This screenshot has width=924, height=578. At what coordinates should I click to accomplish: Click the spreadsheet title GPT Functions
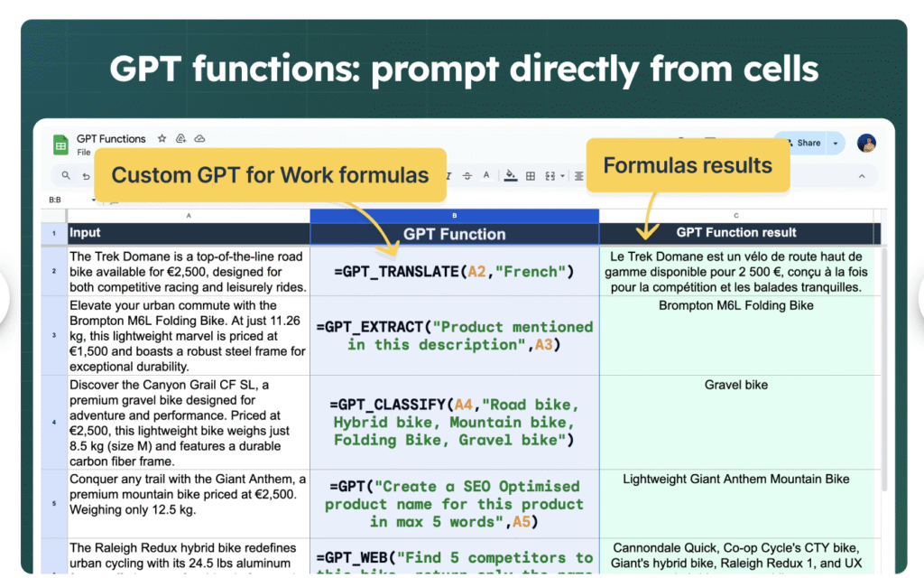[x=111, y=138]
